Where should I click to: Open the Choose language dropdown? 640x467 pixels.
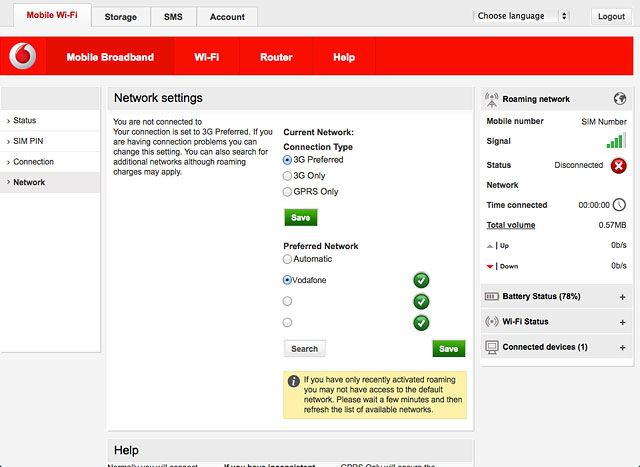pyautogui.click(x=521, y=16)
